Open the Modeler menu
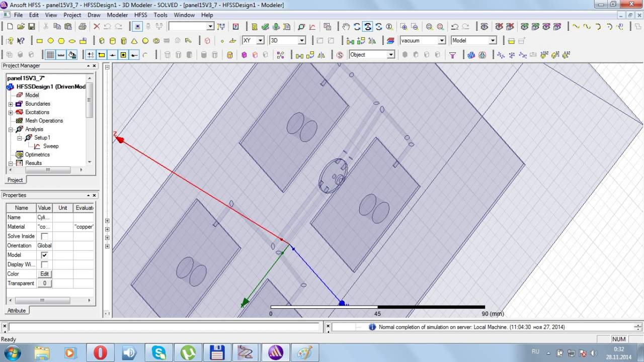Image resolution: width=644 pixels, height=362 pixels. [117, 15]
